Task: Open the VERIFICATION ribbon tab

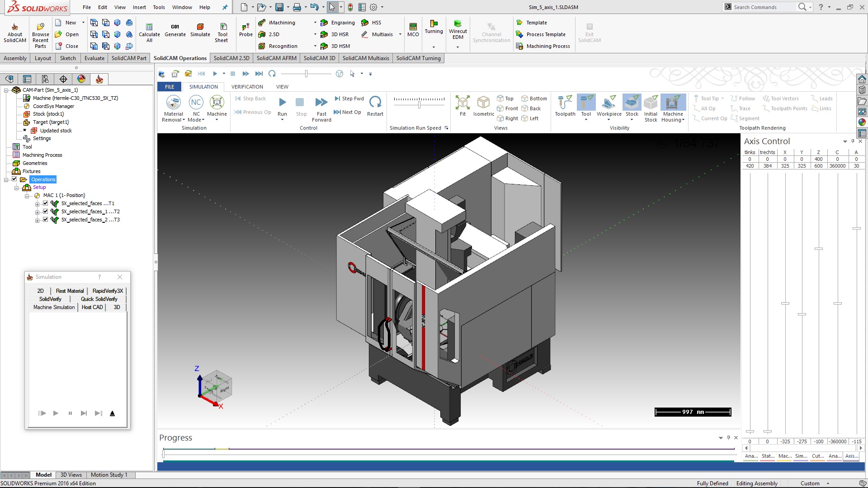Action: click(247, 87)
